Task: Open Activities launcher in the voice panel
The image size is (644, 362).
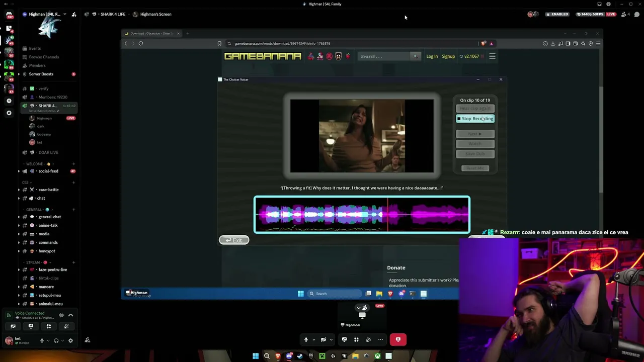Action: coord(49,326)
